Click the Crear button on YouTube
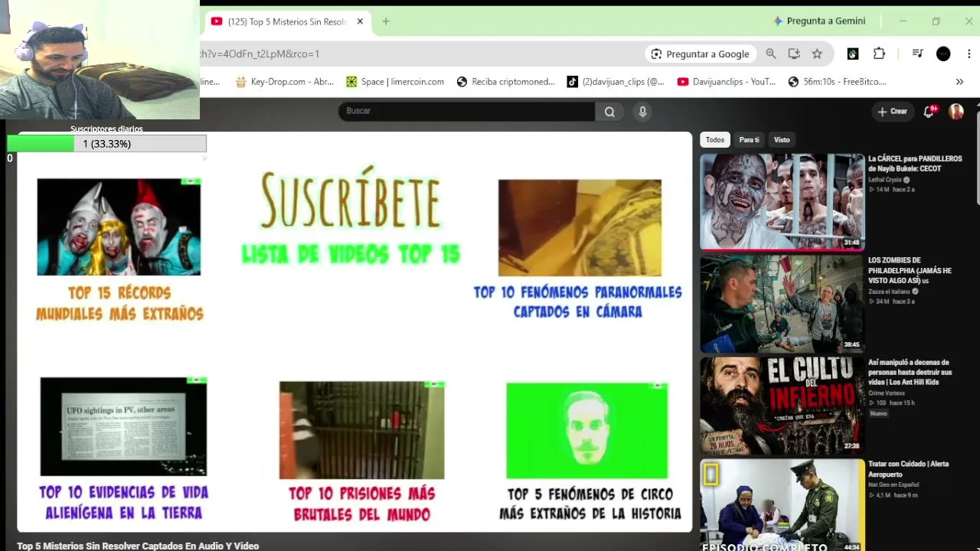This screenshot has width=980, height=551. (x=892, y=112)
